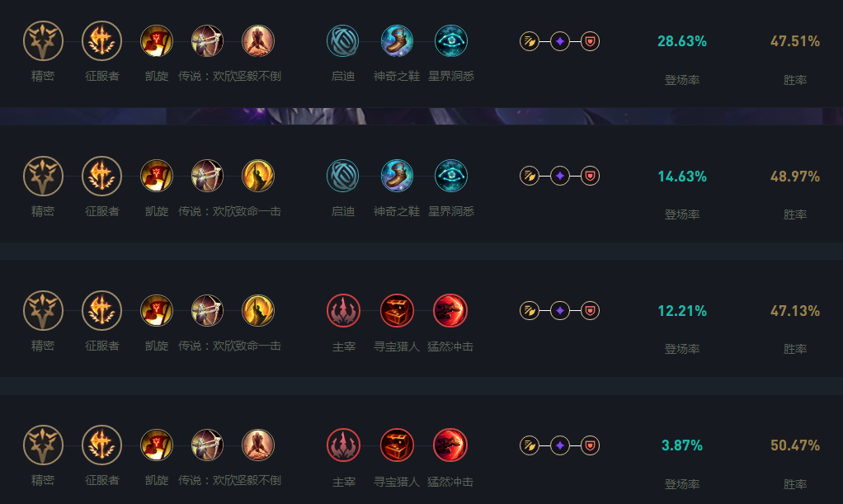843x504 pixels.
Task: Click the 28.63% pick rate value
Action: click(682, 40)
